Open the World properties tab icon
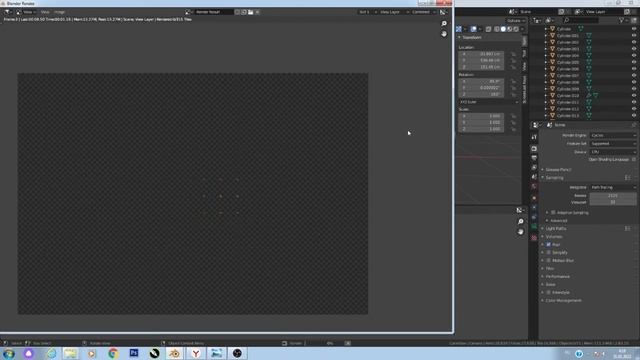 click(x=534, y=187)
